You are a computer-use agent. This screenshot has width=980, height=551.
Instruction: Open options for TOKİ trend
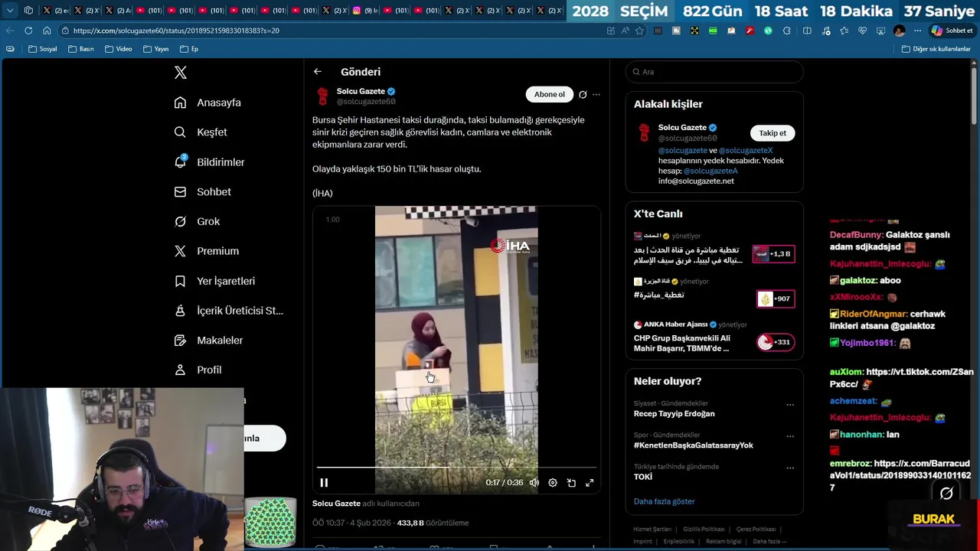(x=790, y=468)
